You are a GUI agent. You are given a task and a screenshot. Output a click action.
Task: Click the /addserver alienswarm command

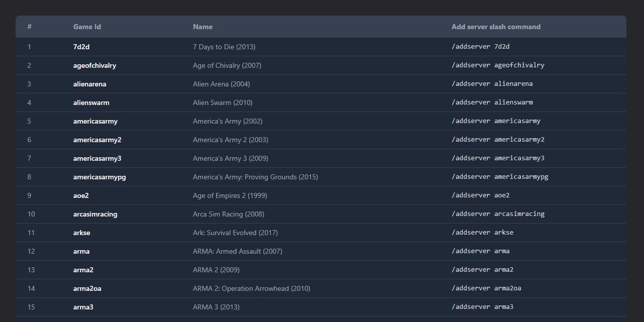click(x=492, y=102)
